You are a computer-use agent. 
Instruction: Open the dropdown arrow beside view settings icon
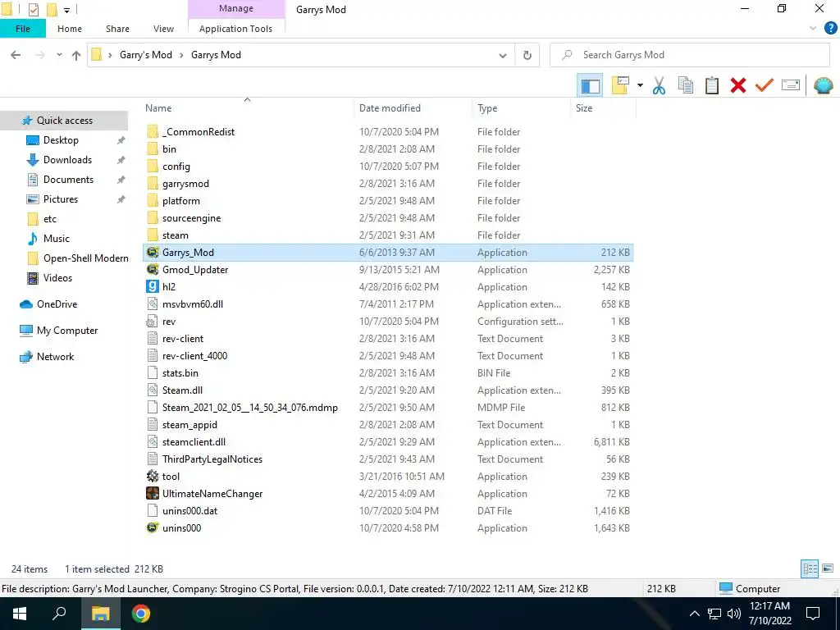pos(640,85)
